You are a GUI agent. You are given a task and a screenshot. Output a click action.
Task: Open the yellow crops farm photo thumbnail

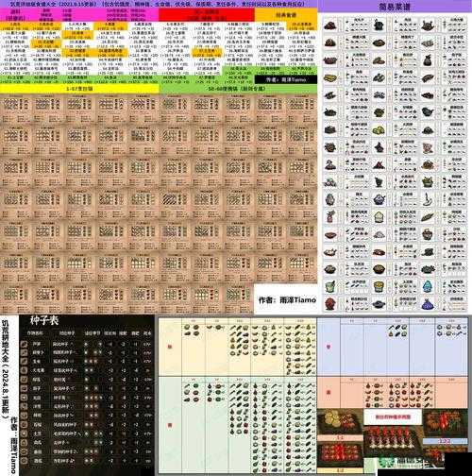pos(340,421)
